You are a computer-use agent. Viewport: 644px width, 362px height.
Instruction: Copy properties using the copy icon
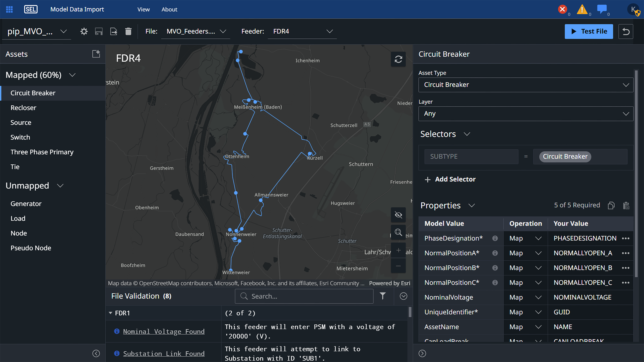click(x=611, y=205)
